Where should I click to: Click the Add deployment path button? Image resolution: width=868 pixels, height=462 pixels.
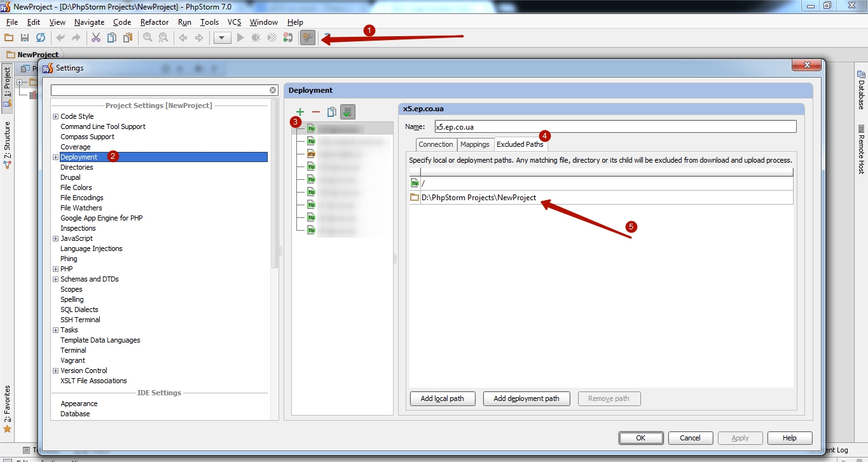tap(527, 398)
